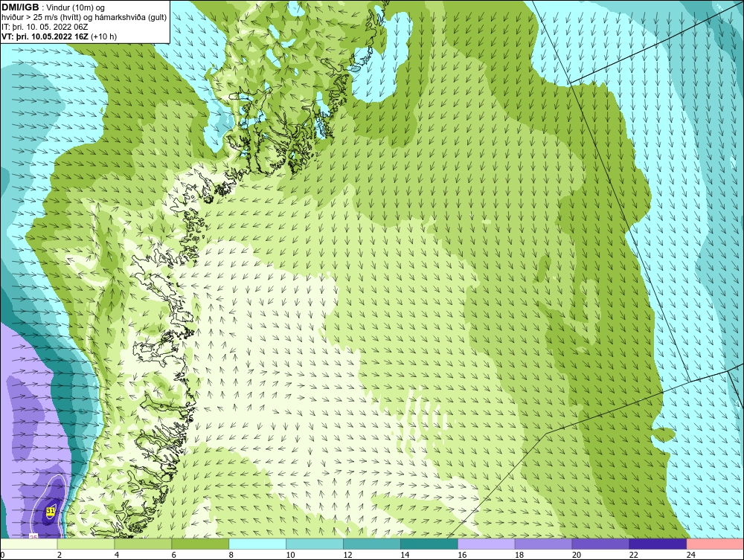Click the legend value '10'

click(x=290, y=555)
